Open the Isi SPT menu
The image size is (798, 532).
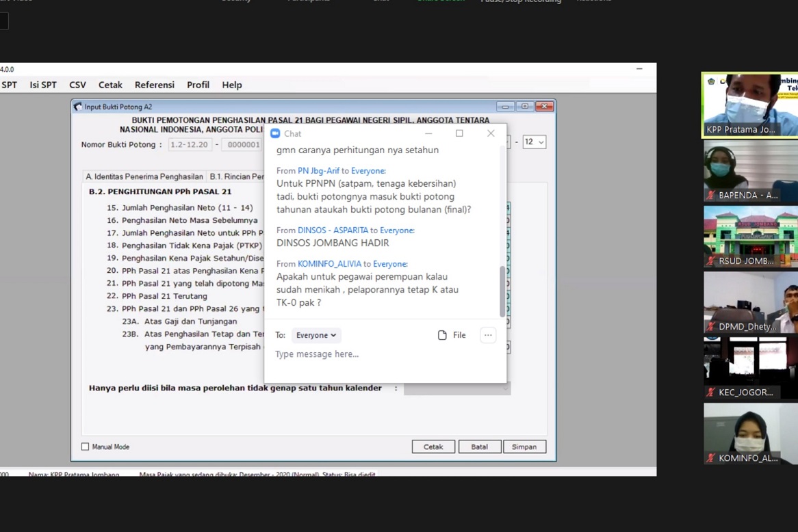point(43,85)
